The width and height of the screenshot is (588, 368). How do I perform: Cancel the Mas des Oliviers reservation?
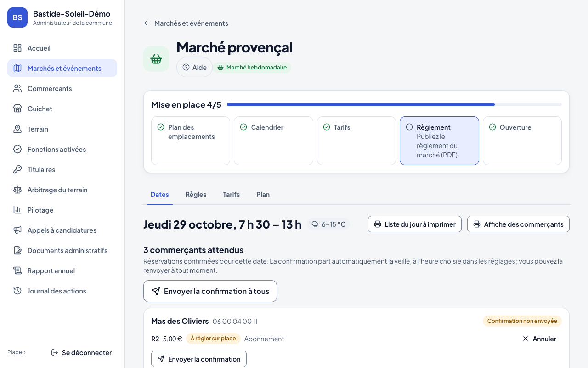(x=539, y=339)
